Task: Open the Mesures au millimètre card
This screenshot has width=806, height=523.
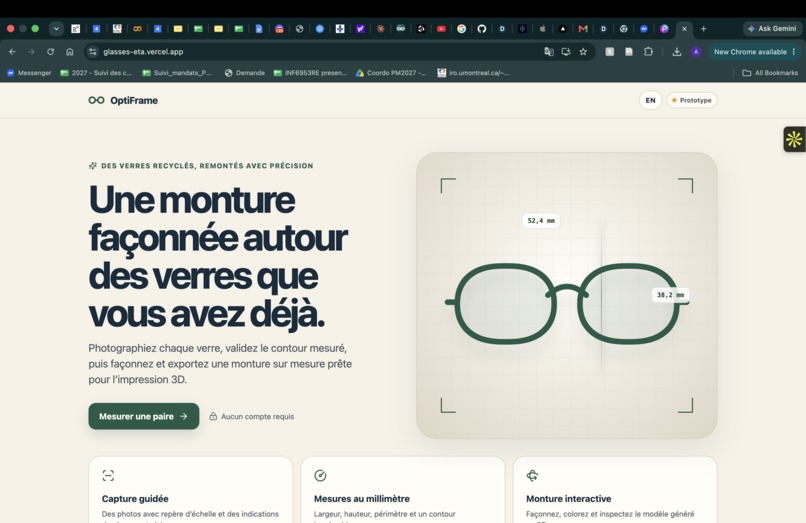Action: 403,490
